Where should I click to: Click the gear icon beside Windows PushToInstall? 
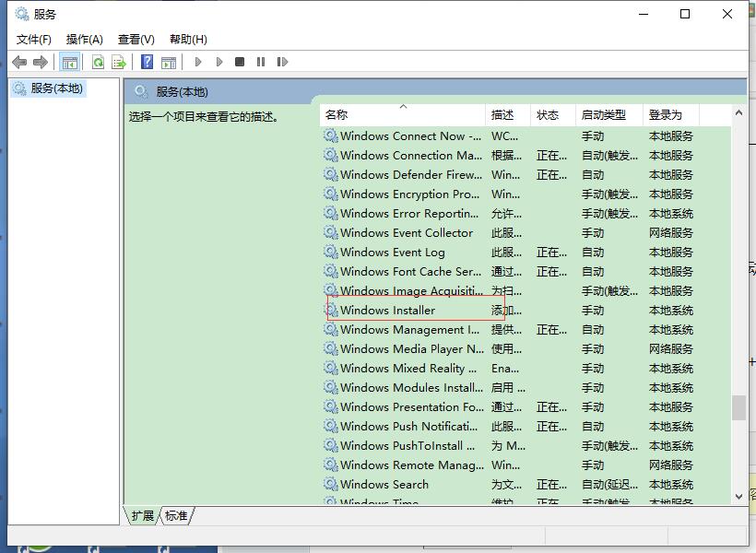coord(330,445)
